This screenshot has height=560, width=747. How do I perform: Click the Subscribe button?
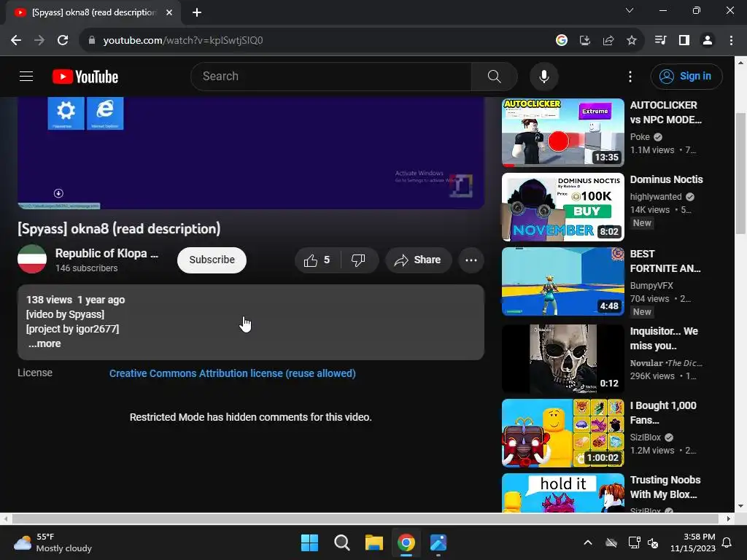click(212, 260)
